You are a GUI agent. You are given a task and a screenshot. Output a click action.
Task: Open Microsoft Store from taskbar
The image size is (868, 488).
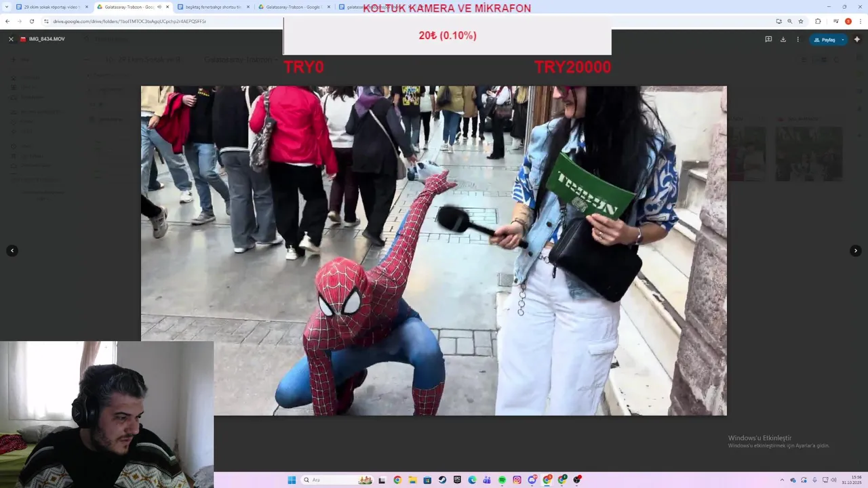point(428,480)
